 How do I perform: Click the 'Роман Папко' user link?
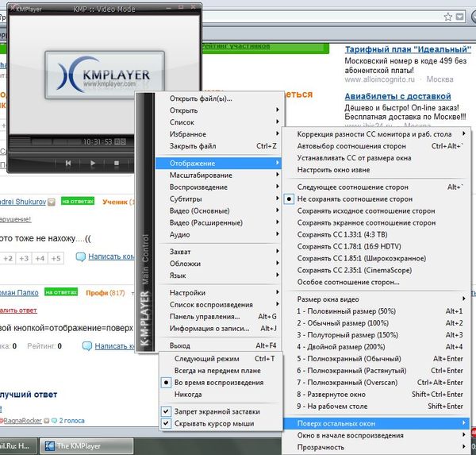click(19, 293)
